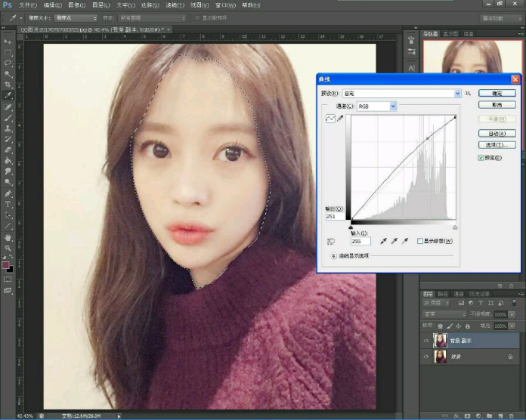Pick the black point eyedropper in Curves
The height and width of the screenshot is (420, 526).
tap(385, 241)
